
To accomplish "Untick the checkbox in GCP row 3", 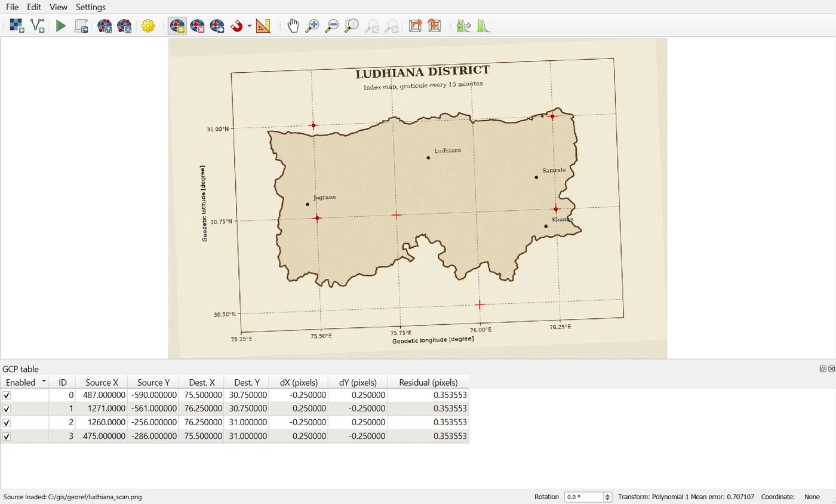I will (x=7, y=437).
